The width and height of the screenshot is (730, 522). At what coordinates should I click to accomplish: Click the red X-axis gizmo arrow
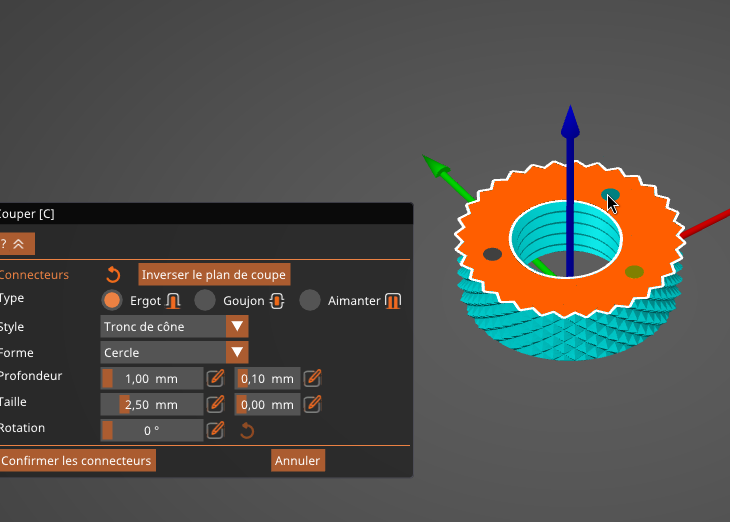pos(708,223)
